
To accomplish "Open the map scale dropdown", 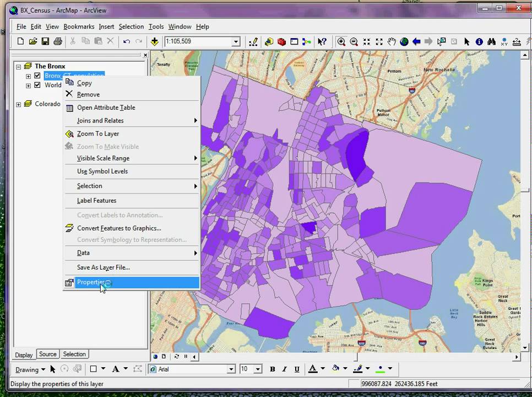I will (x=236, y=42).
